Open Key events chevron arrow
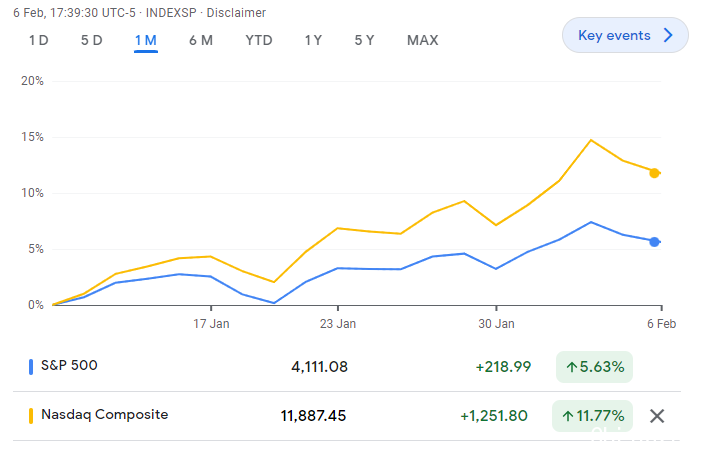The height and width of the screenshot is (449, 702). (668, 35)
